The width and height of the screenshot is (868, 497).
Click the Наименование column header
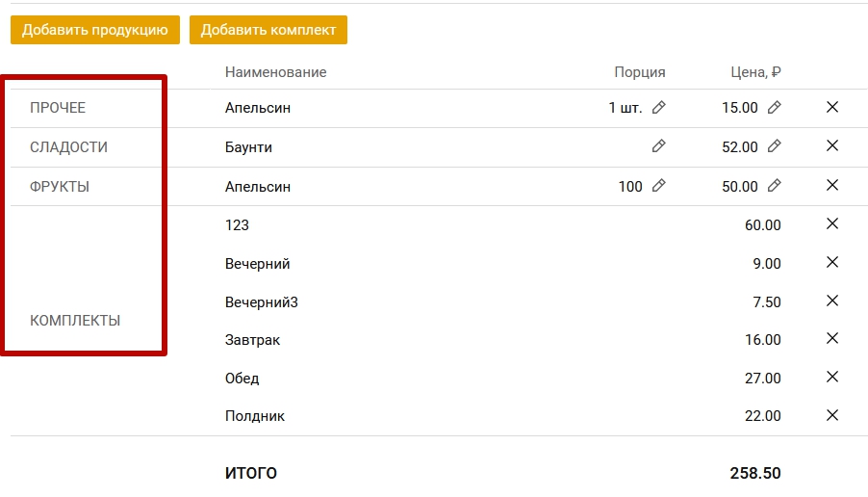pos(275,72)
